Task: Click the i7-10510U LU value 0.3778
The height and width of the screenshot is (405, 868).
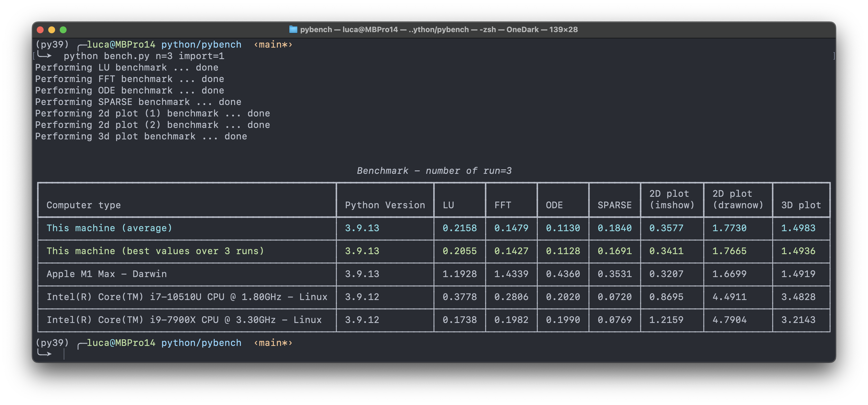Action: 460,297
